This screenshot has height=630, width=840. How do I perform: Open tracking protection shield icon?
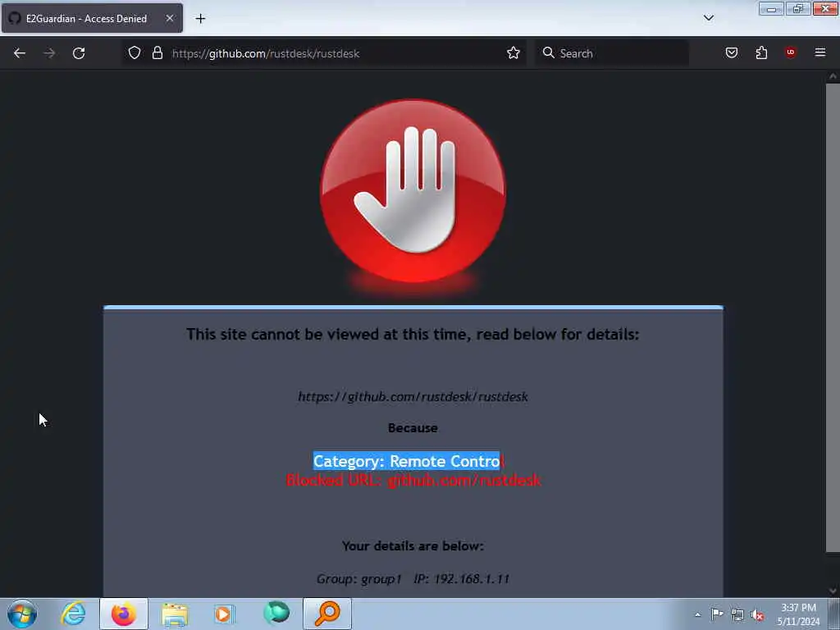point(135,53)
